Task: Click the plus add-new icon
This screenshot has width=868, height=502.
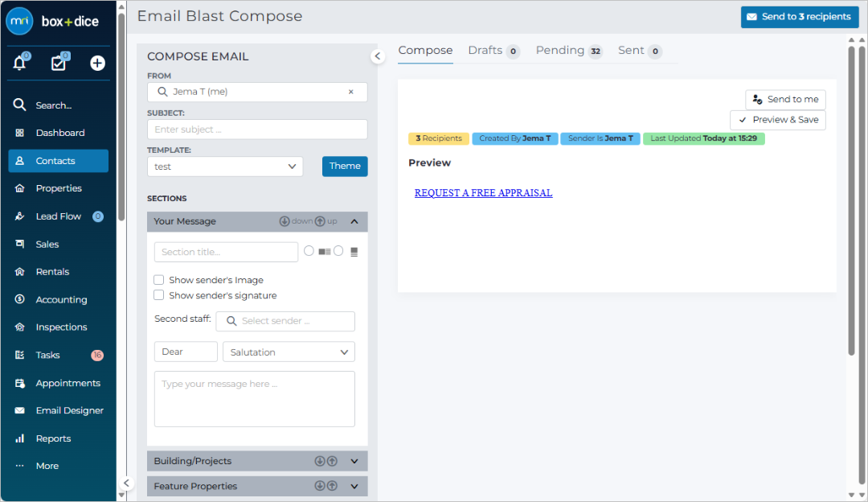Action: (x=97, y=64)
